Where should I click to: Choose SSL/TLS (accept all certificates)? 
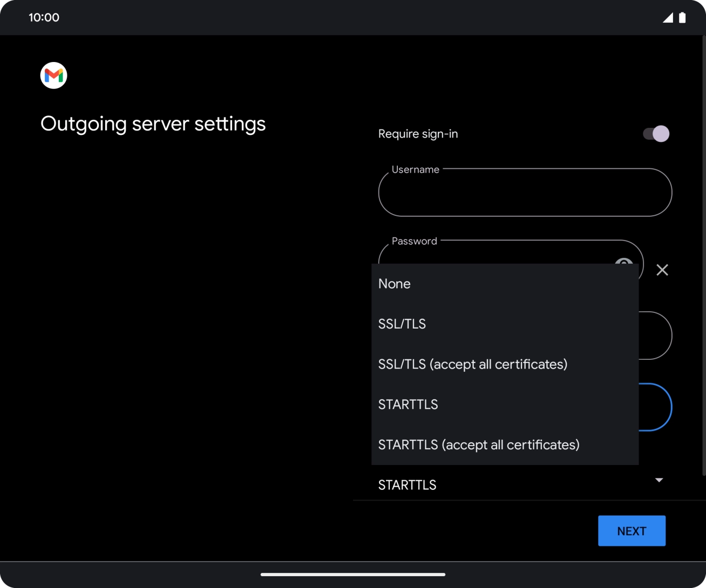pyautogui.click(x=473, y=364)
